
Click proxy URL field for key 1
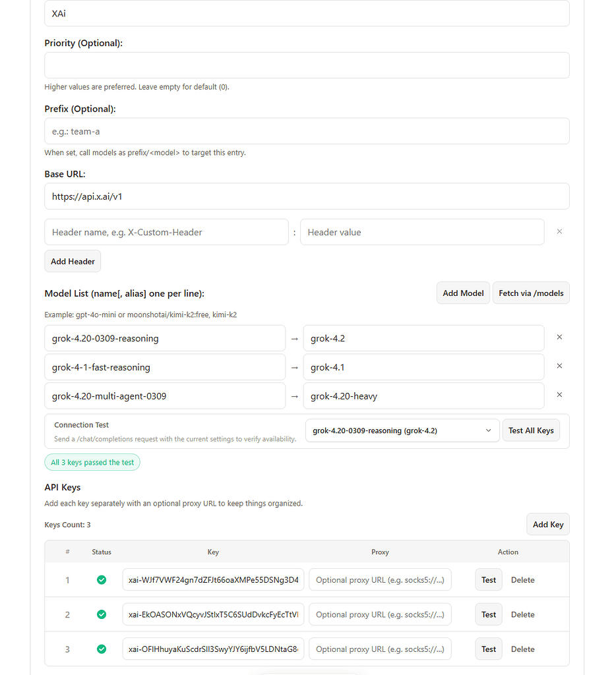(x=380, y=580)
